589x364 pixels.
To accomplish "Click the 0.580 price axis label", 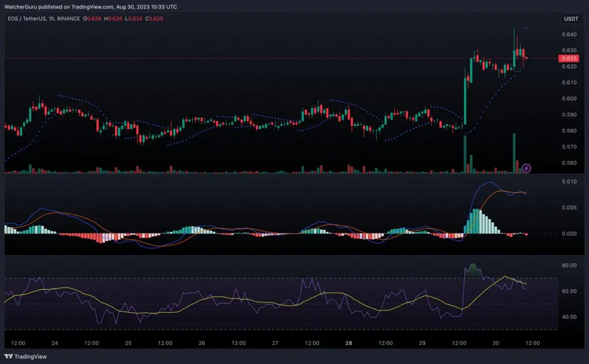I will (x=569, y=131).
